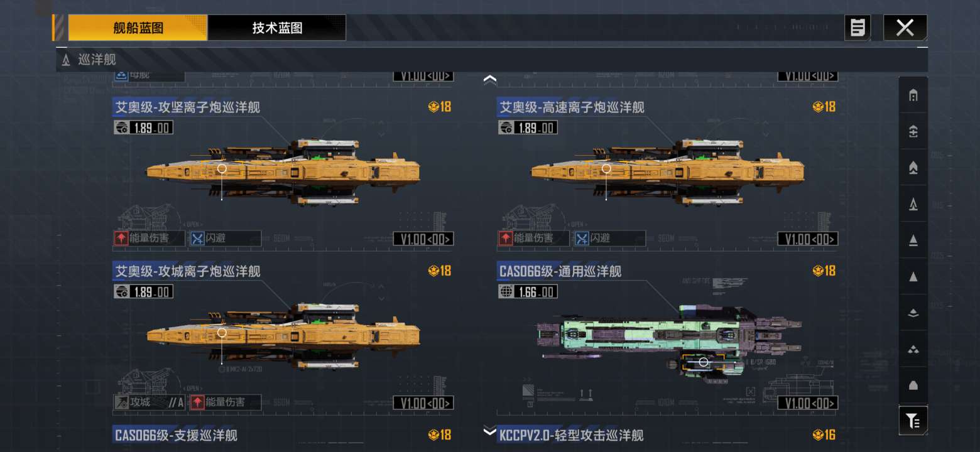Image resolution: width=980 pixels, height=452 pixels.
Task: Select the double-chevron ship class sidebar icon
Action: [x=913, y=168]
